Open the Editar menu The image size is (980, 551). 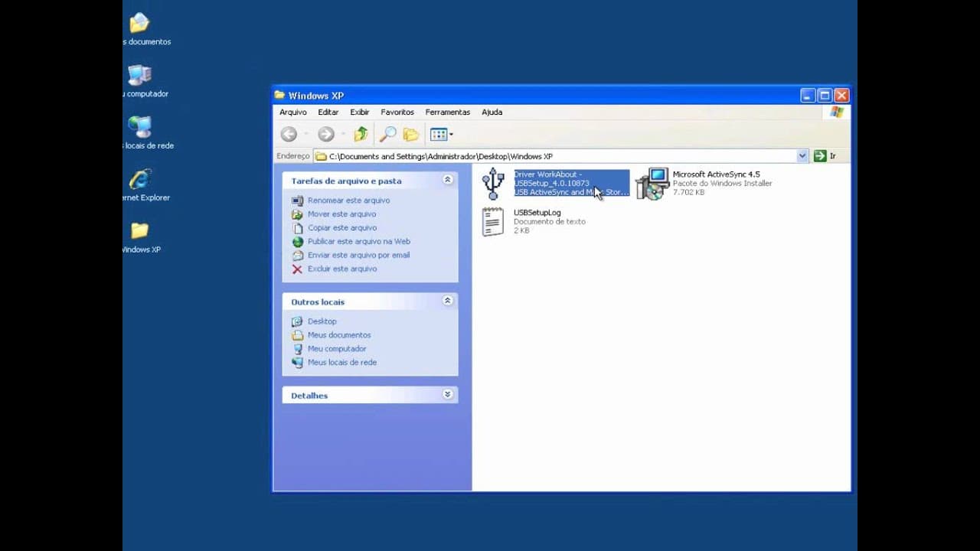coord(328,112)
